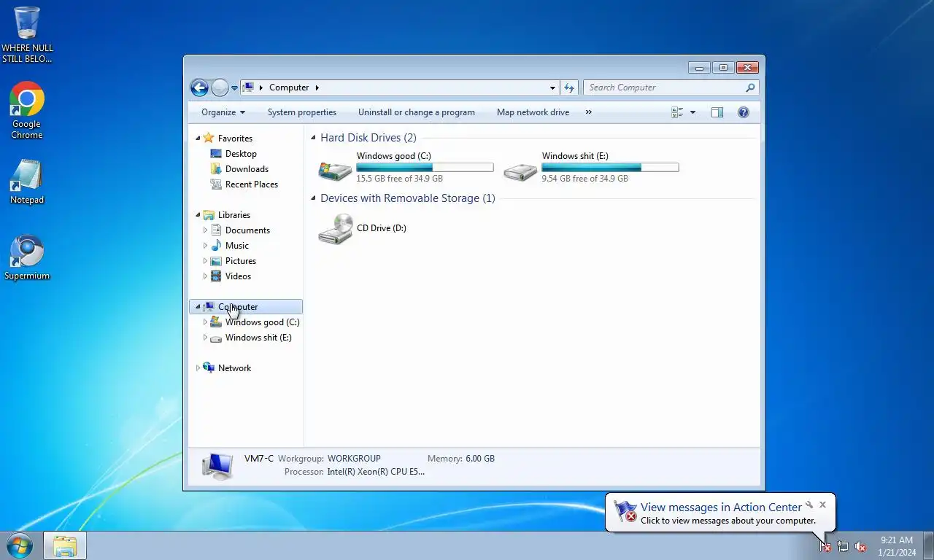Expand the Pictures library
934x560 pixels.
(205, 261)
